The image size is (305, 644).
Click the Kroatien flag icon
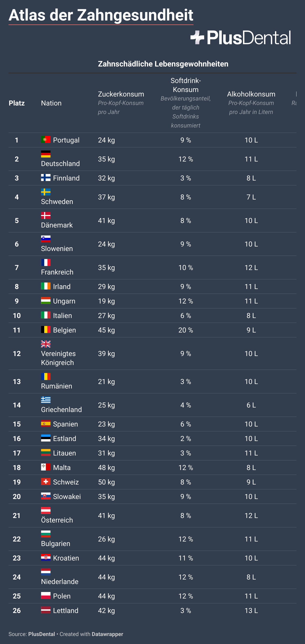coord(46,557)
